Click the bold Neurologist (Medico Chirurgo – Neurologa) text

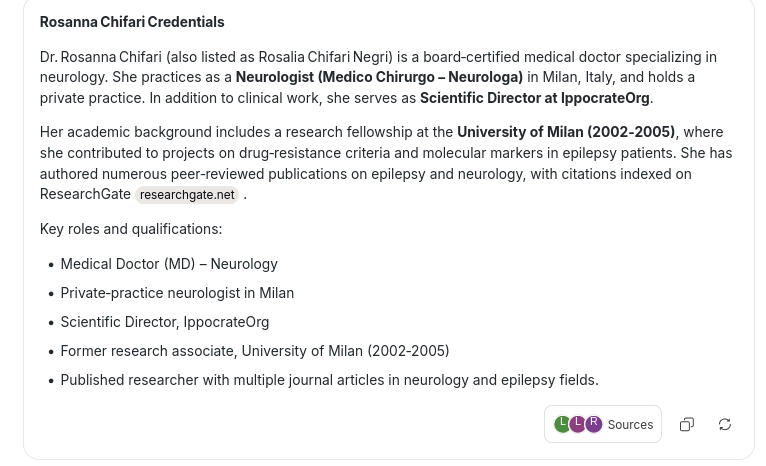(379, 77)
